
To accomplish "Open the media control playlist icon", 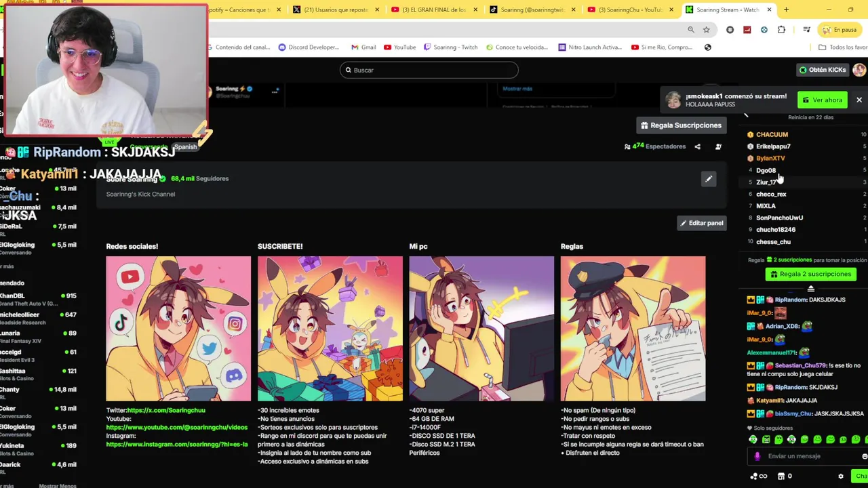I will click(806, 30).
